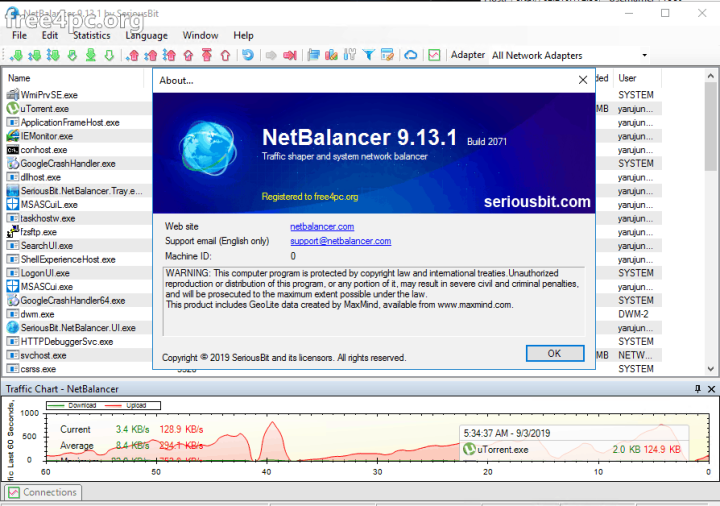
Task: Open the Adapter dropdown list
Action: 644,55
